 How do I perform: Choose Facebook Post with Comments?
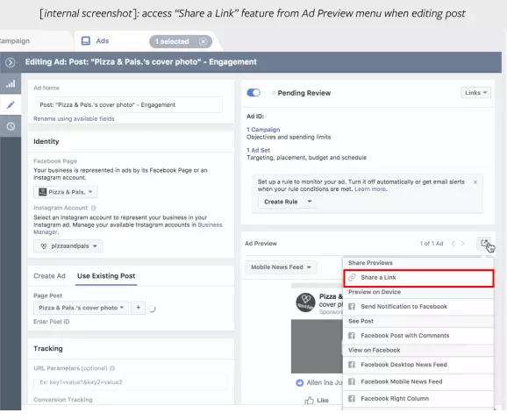418,336
